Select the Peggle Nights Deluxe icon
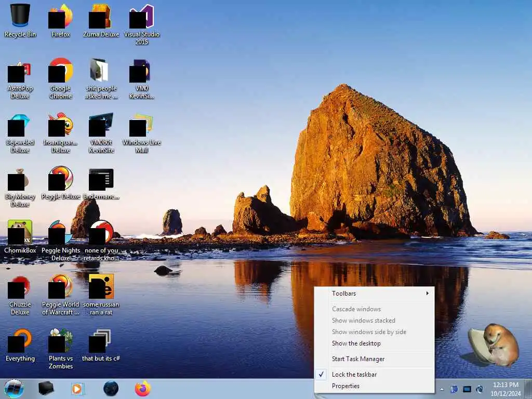This screenshot has height=399, width=532. pyautogui.click(x=61, y=241)
